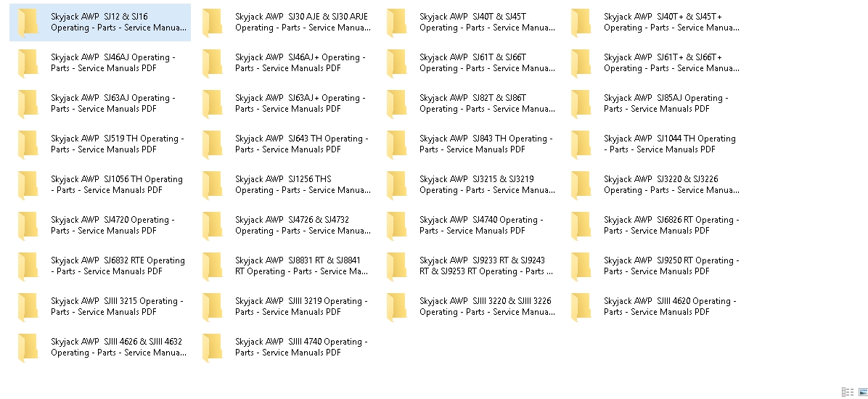Screen dimensions: 868x399
Task: Click the 'SJ61T+ & SJ66T+' folder name
Action: (671, 62)
